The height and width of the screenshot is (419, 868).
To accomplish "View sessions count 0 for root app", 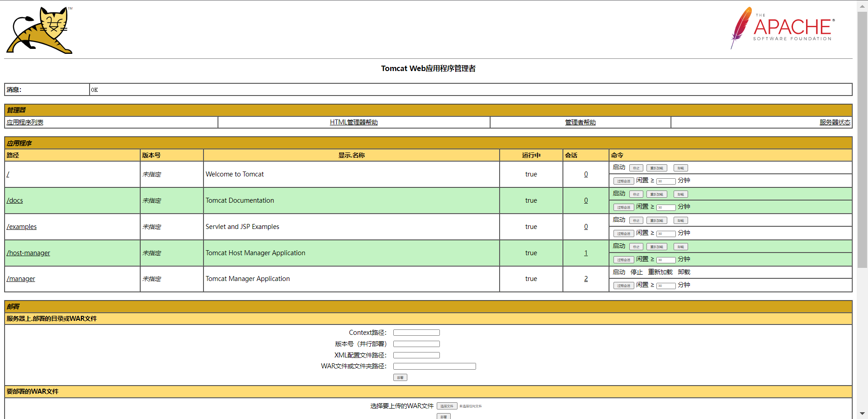I will [x=586, y=174].
